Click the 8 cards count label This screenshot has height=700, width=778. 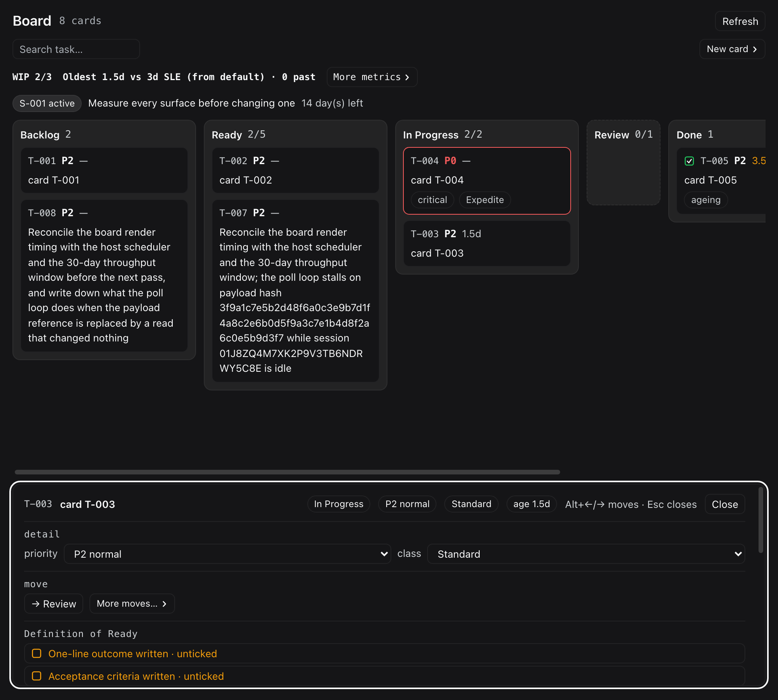tap(80, 21)
